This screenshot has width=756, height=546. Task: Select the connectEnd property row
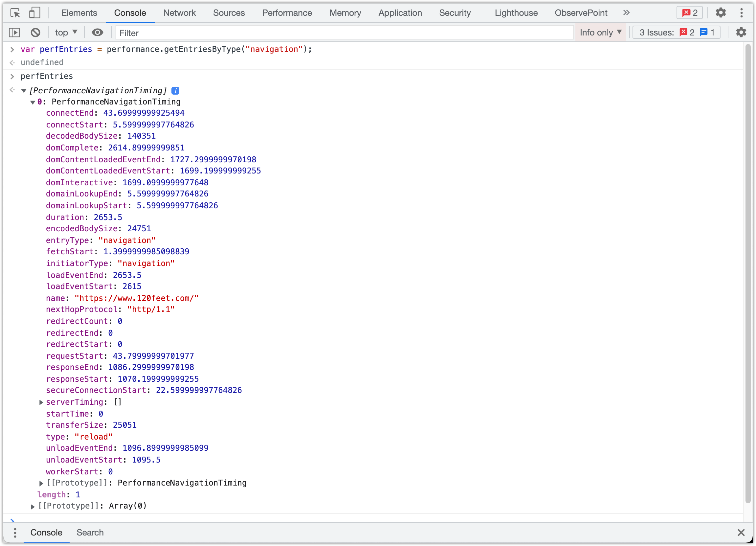click(x=115, y=113)
